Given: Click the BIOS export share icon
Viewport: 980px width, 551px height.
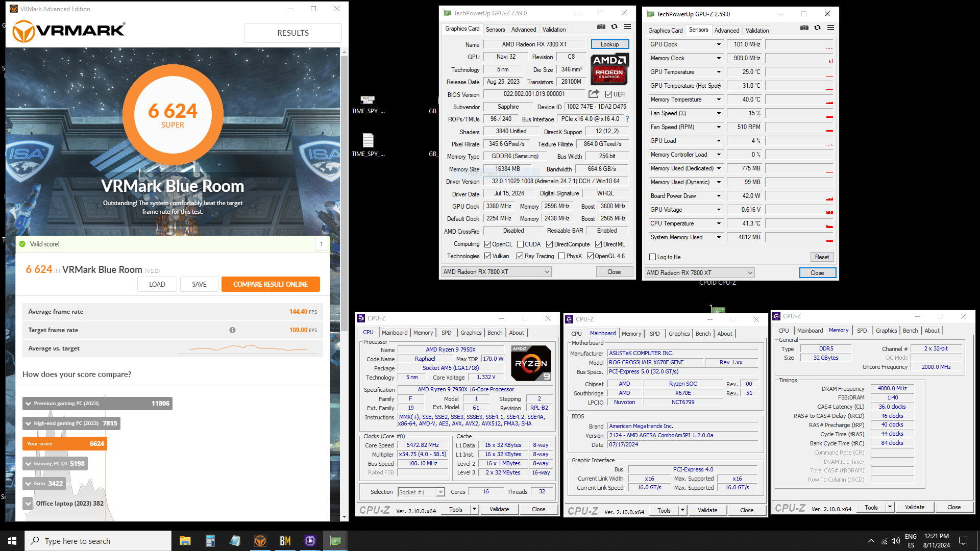Looking at the screenshot, I should click(594, 94).
